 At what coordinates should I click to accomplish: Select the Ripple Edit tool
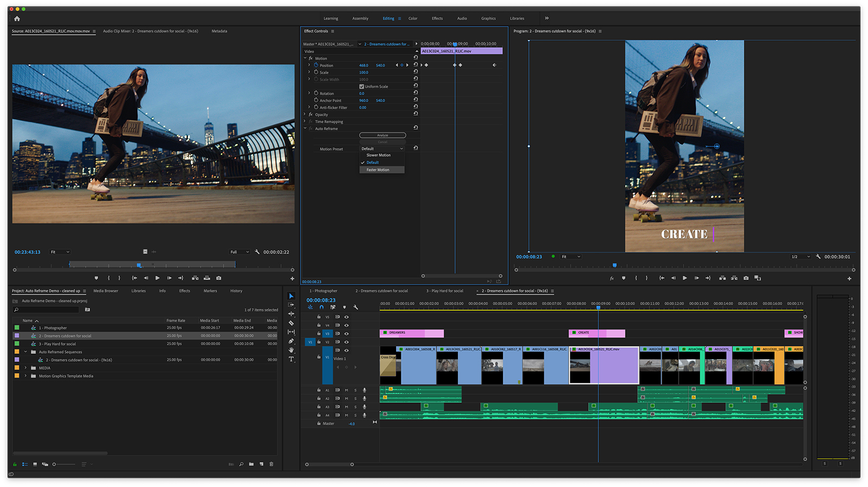(291, 314)
